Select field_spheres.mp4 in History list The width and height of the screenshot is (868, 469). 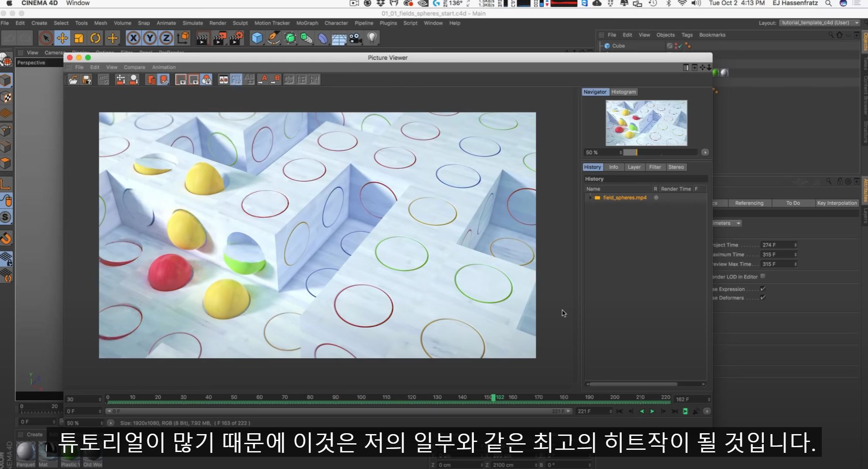pos(625,198)
